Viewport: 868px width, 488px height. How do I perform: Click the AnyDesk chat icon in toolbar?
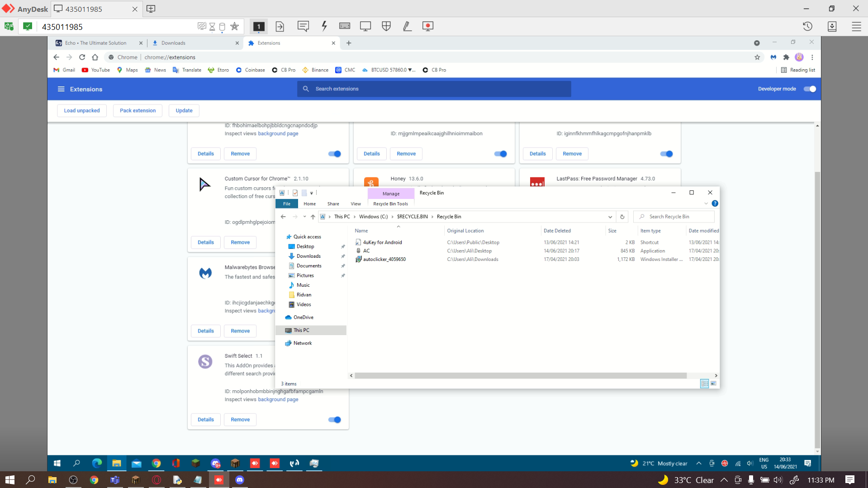(303, 26)
